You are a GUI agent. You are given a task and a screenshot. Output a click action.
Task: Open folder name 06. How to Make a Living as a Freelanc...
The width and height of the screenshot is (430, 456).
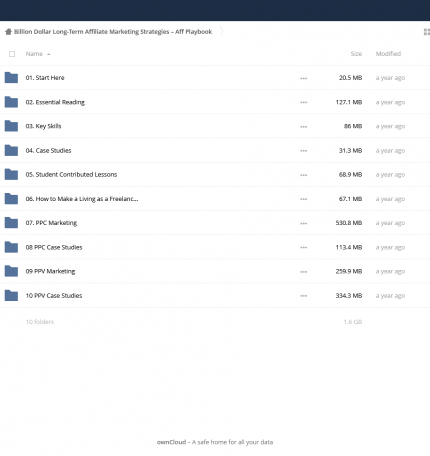pos(82,199)
